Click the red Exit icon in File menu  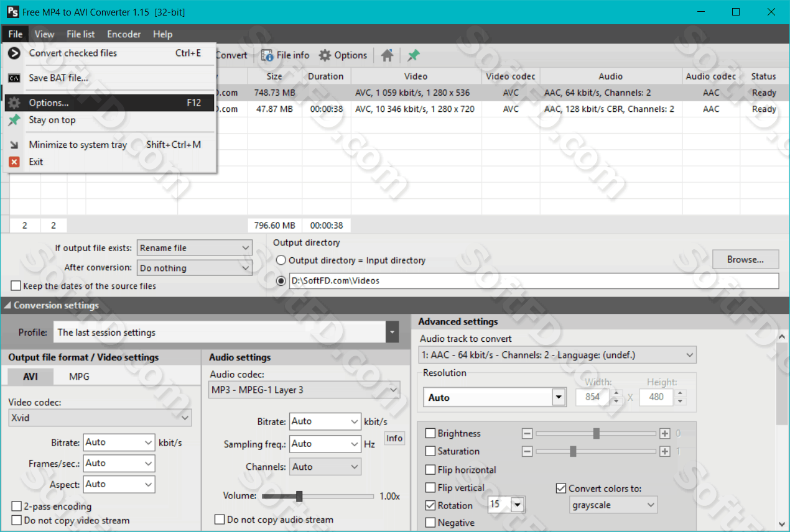(x=14, y=162)
